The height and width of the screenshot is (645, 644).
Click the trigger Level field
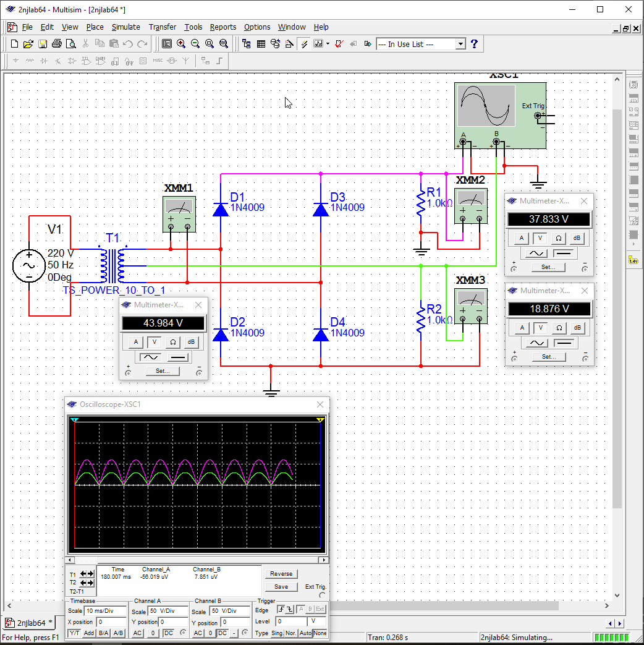(x=291, y=622)
